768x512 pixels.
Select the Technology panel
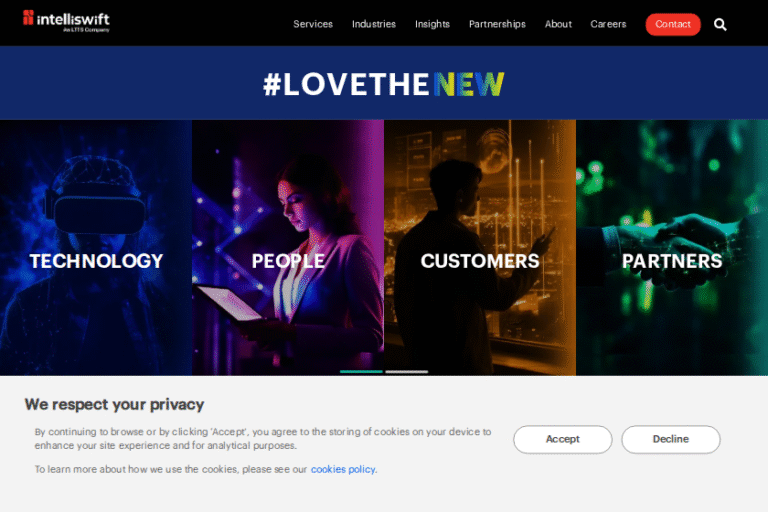[96, 247]
